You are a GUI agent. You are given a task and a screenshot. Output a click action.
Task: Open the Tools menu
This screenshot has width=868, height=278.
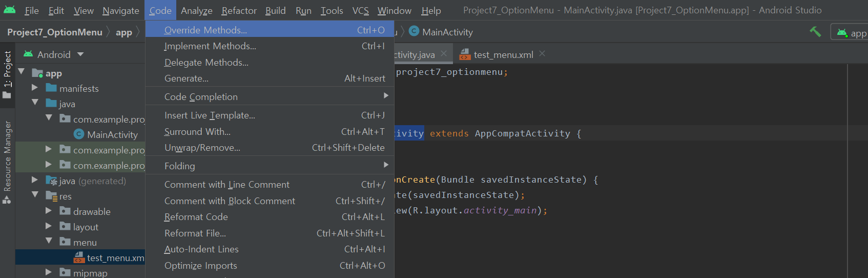pyautogui.click(x=332, y=10)
